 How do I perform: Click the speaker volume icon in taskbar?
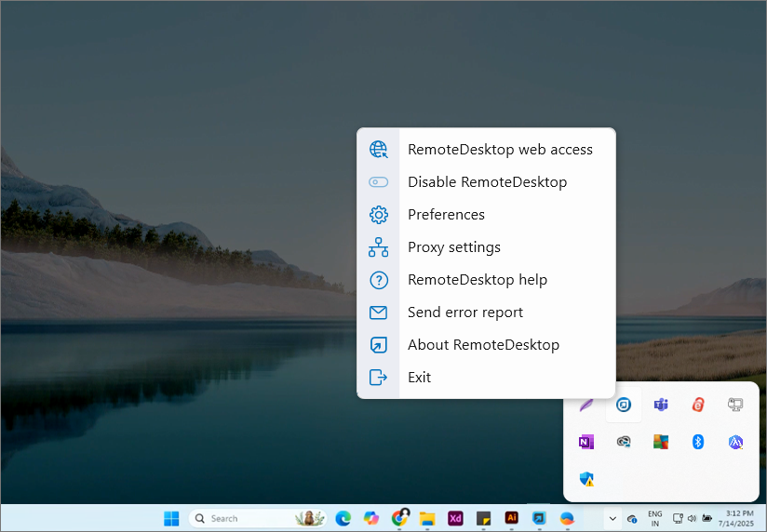[x=692, y=518]
